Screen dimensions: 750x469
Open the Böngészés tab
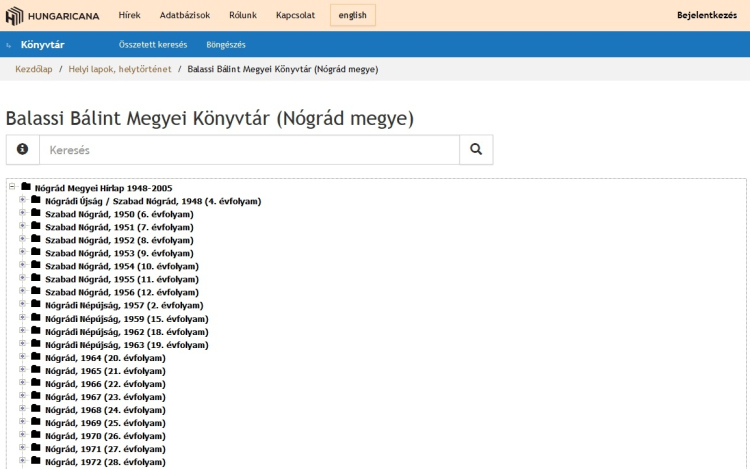(225, 45)
